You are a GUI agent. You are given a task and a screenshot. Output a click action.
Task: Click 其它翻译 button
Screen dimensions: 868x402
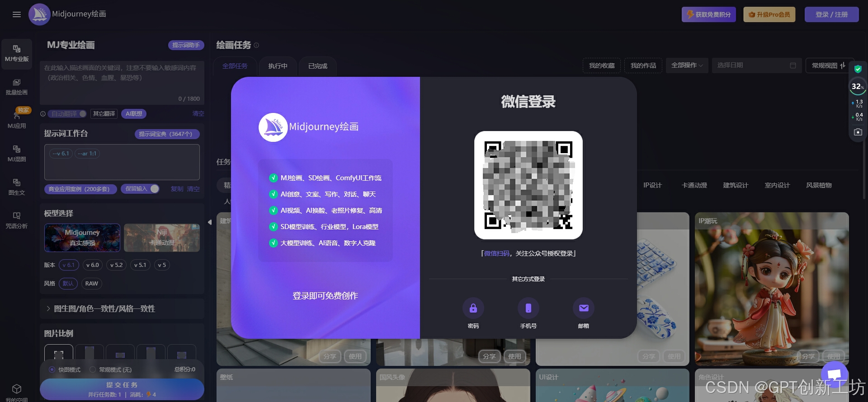(x=104, y=114)
